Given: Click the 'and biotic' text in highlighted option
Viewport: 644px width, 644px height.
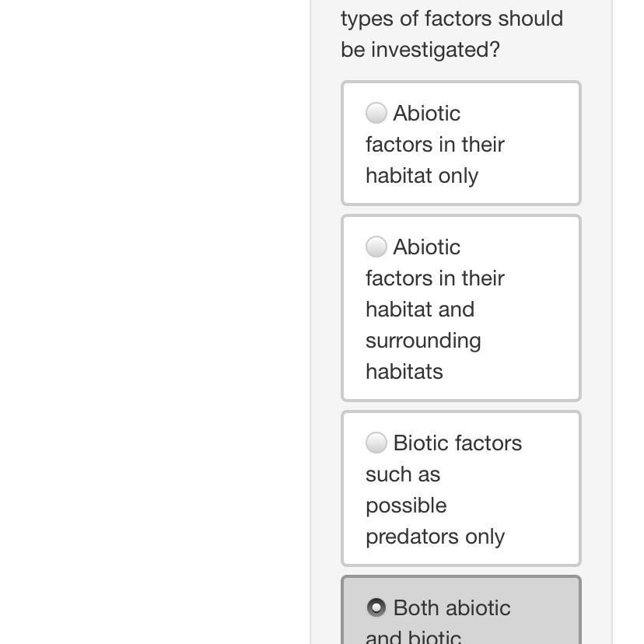Looking at the screenshot, I should coord(413,636).
